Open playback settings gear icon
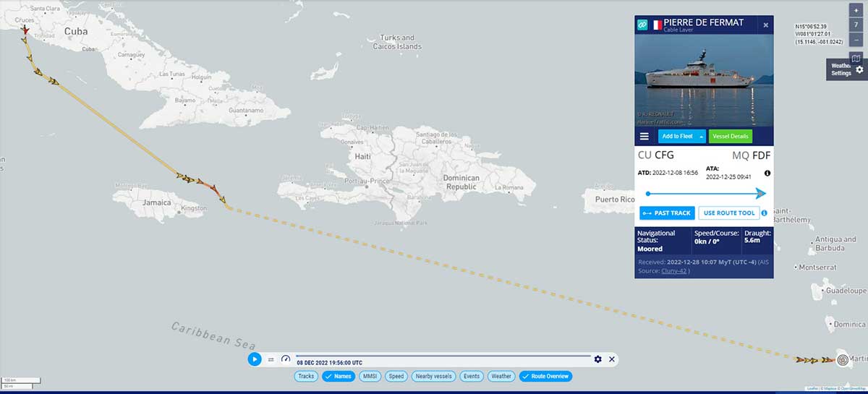The width and height of the screenshot is (868, 394). tap(597, 359)
